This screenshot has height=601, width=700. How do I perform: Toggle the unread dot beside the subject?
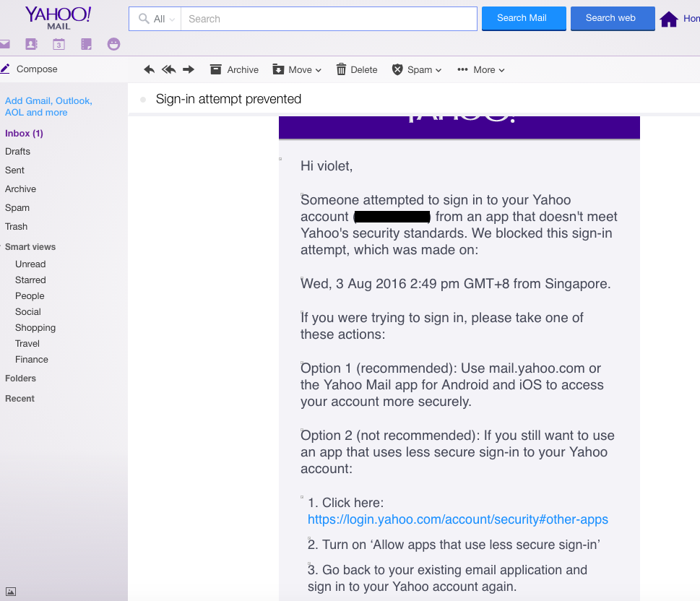point(143,99)
